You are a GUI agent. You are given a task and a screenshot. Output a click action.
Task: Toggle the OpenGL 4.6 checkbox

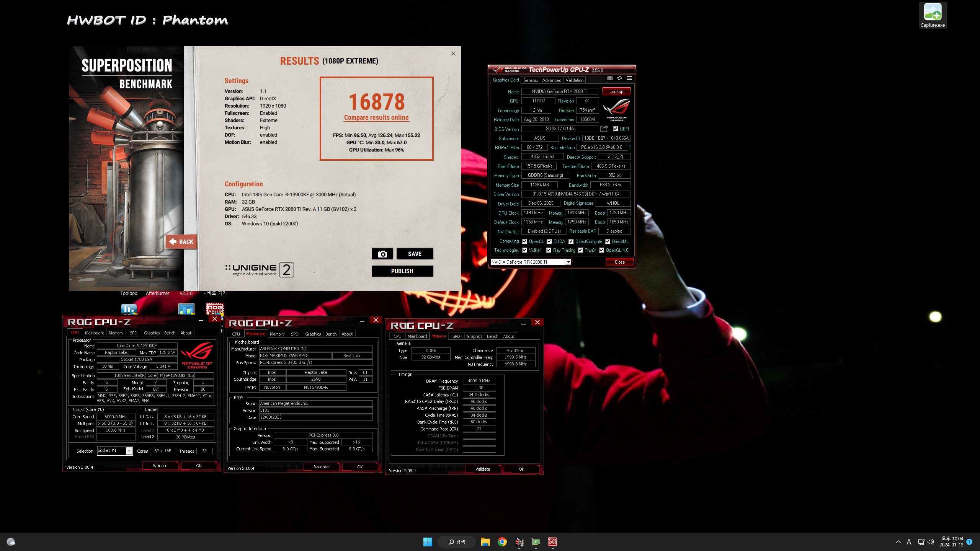[602, 250]
